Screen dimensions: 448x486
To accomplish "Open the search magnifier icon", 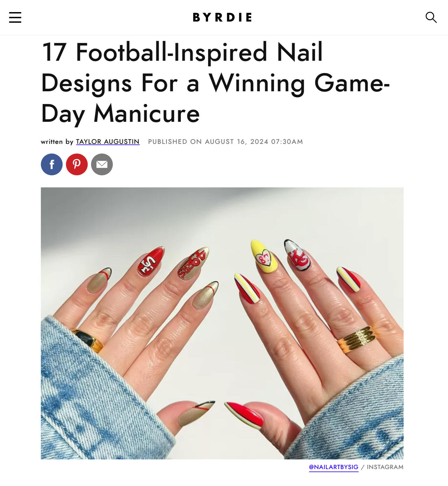I will point(431,17).
